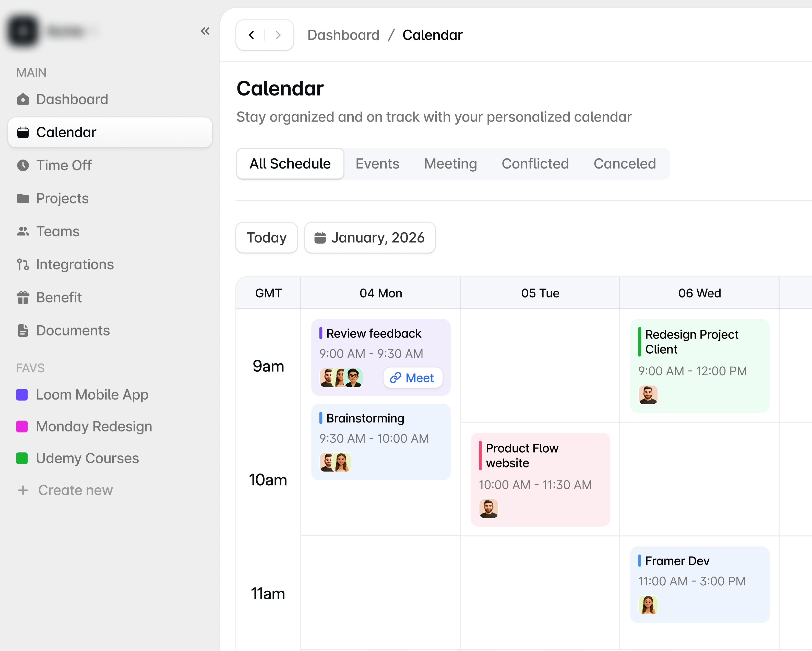Open the Meet link in Review feedback
This screenshot has height=651, width=812.
[x=412, y=378]
